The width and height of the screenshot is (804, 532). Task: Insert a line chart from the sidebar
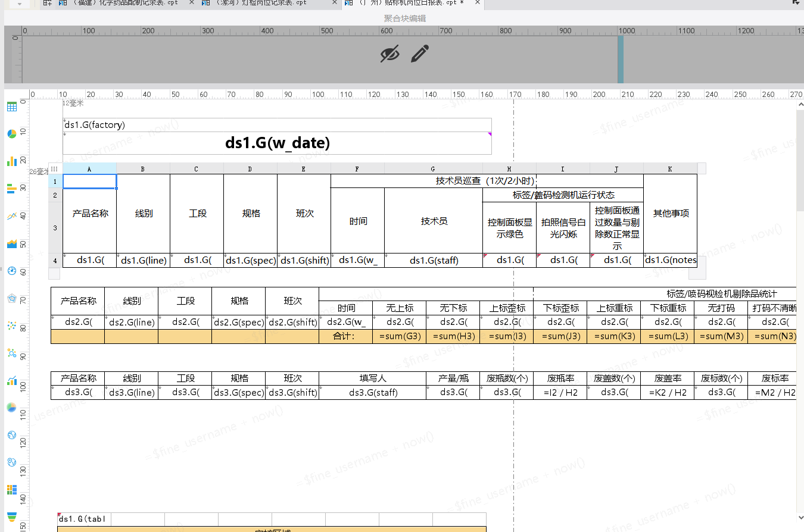11,216
